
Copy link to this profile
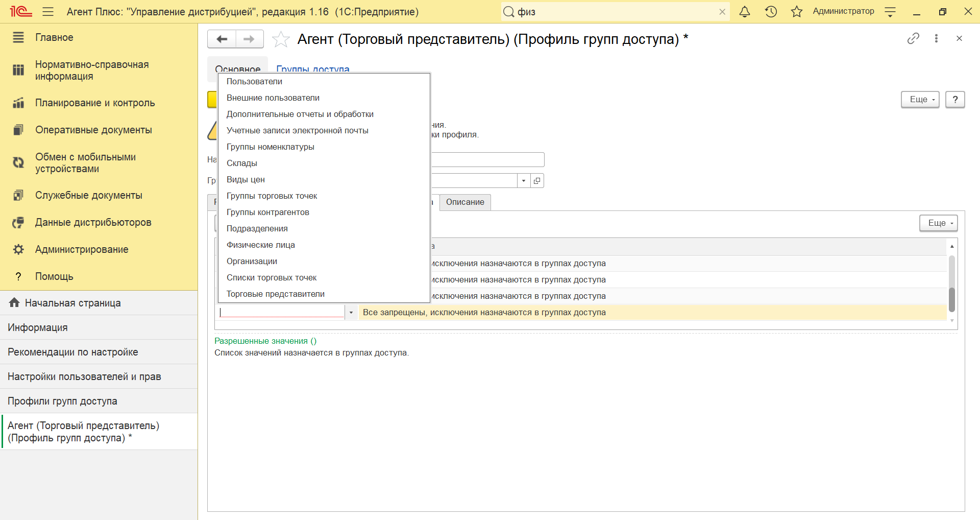[x=913, y=38]
